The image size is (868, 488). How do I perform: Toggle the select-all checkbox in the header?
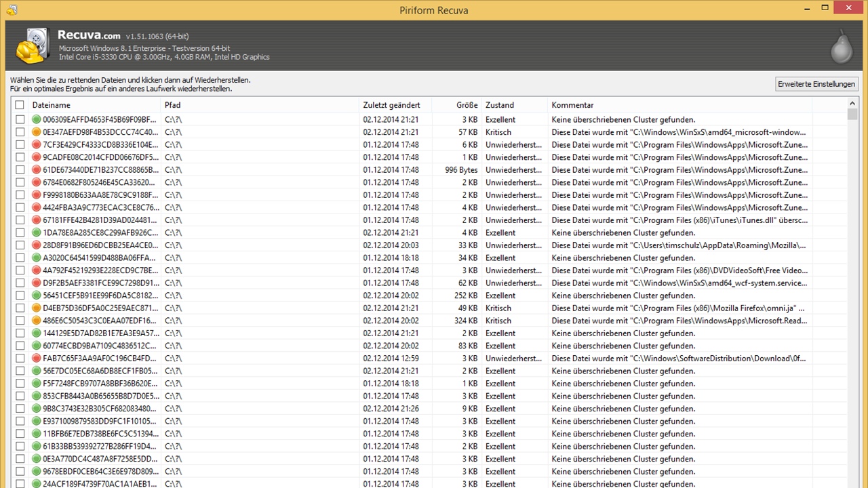[x=20, y=105]
